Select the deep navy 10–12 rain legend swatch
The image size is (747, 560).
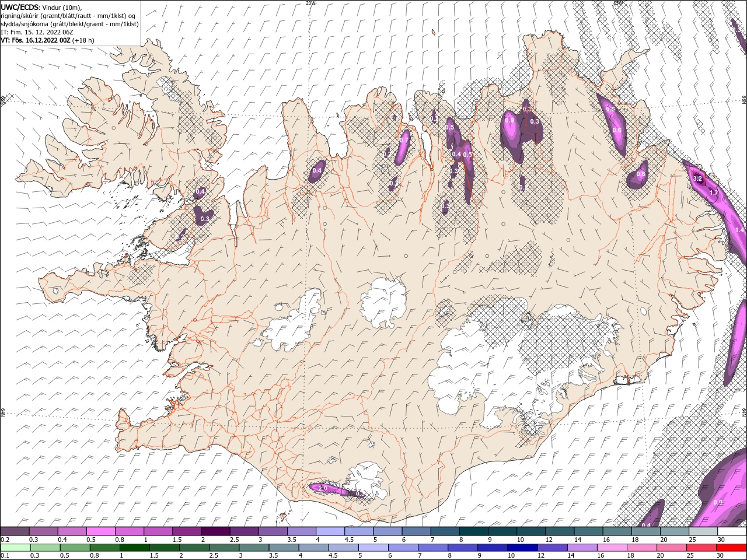523,547
